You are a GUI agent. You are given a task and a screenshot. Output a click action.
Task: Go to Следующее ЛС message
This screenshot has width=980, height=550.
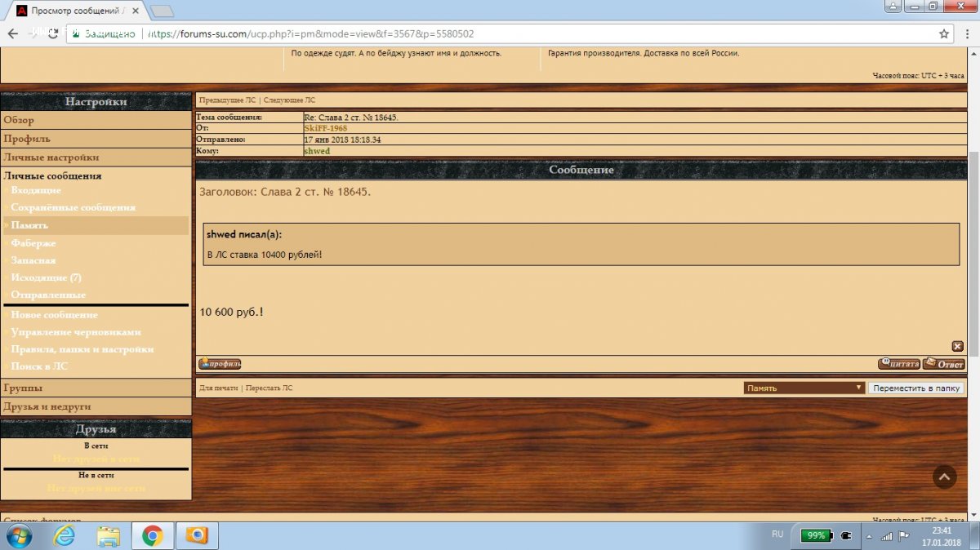tap(289, 100)
